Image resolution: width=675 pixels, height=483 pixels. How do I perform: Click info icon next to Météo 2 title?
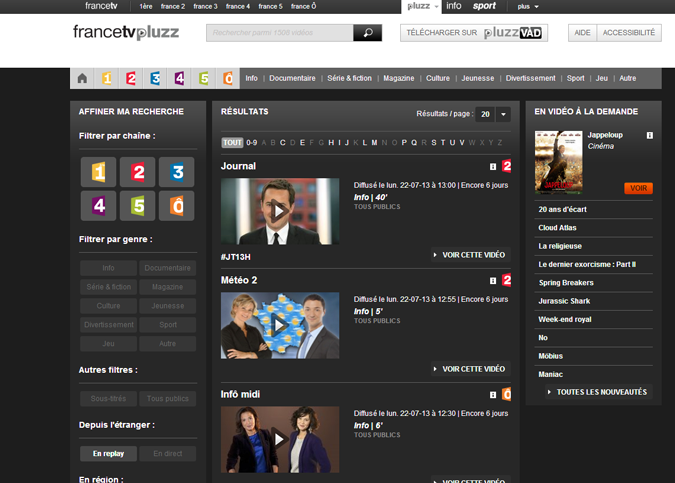pyautogui.click(x=493, y=281)
